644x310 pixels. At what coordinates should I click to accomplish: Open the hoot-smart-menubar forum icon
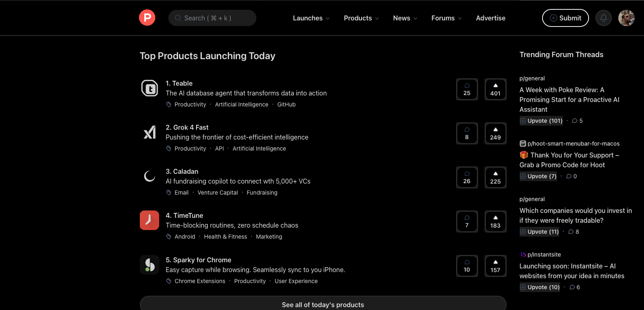(x=523, y=144)
